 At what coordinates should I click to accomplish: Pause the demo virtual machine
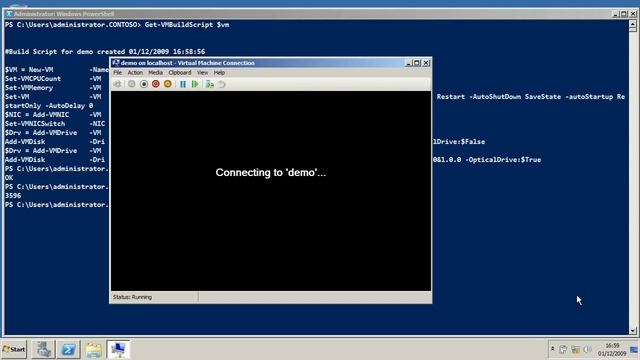pyautogui.click(x=183, y=84)
